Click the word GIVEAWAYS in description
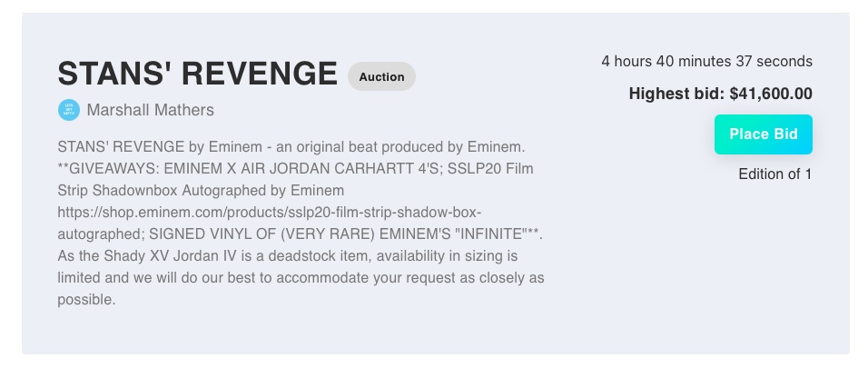868x368 pixels. [x=113, y=168]
